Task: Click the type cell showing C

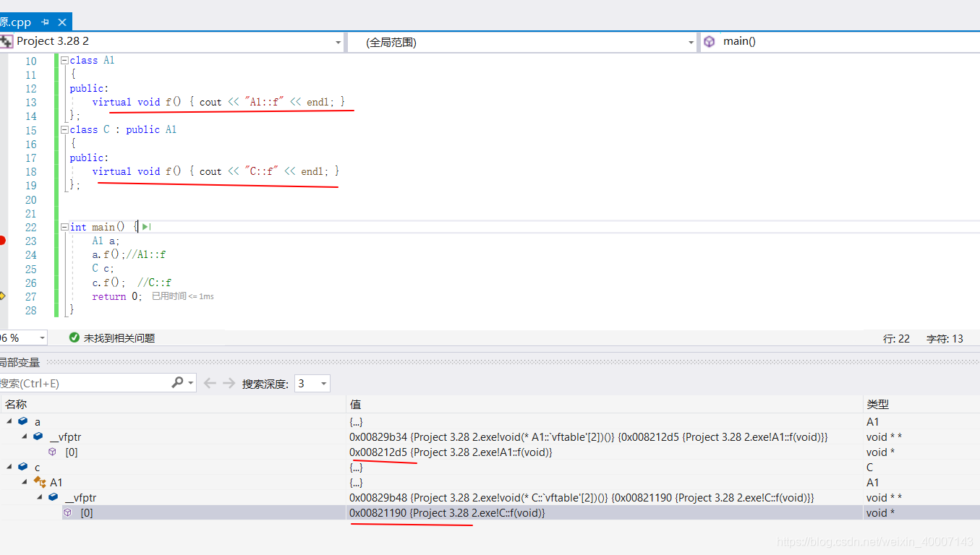Action: [869, 468]
